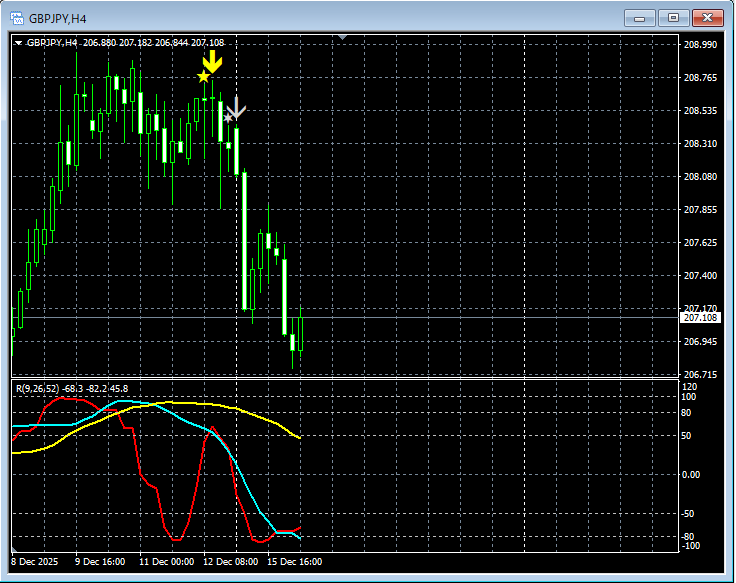
Task: Click the R(9,26,52) indicator label
Action: [x=72, y=389]
